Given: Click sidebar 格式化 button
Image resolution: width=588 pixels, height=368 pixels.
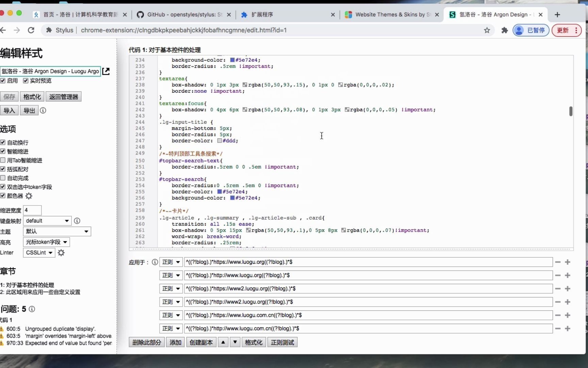Looking at the screenshot, I should (32, 97).
